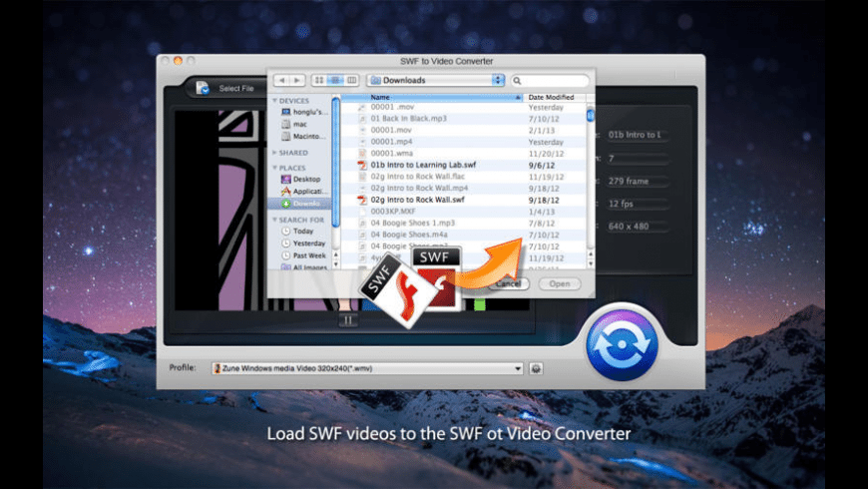
Task: Select Macintosh disk in sidebar
Action: coord(304,137)
